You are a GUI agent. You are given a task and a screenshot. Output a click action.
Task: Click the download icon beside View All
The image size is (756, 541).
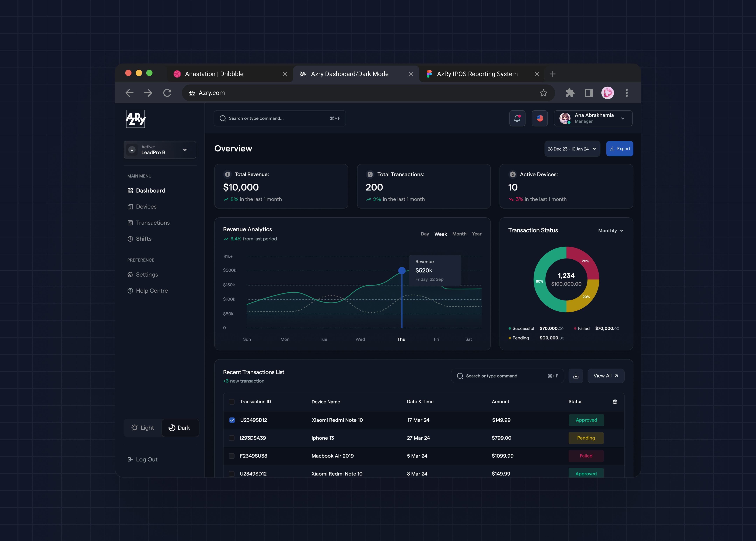576,376
